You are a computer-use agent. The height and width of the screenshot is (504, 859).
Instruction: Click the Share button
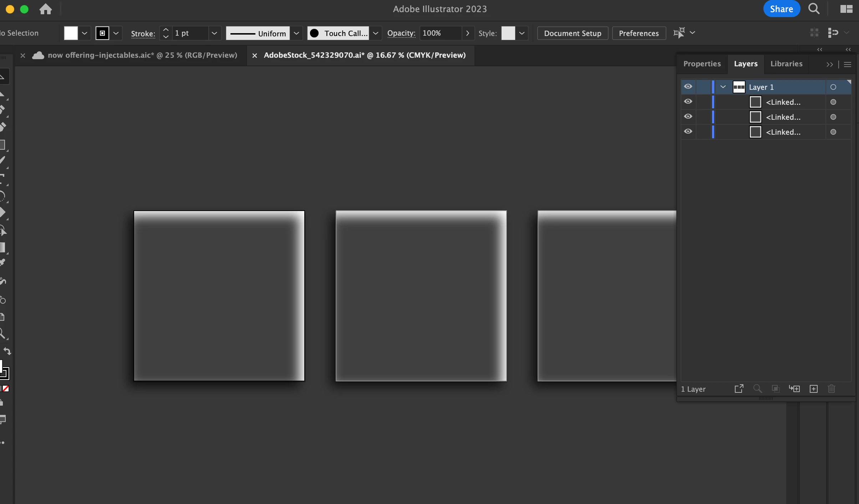click(781, 9)
